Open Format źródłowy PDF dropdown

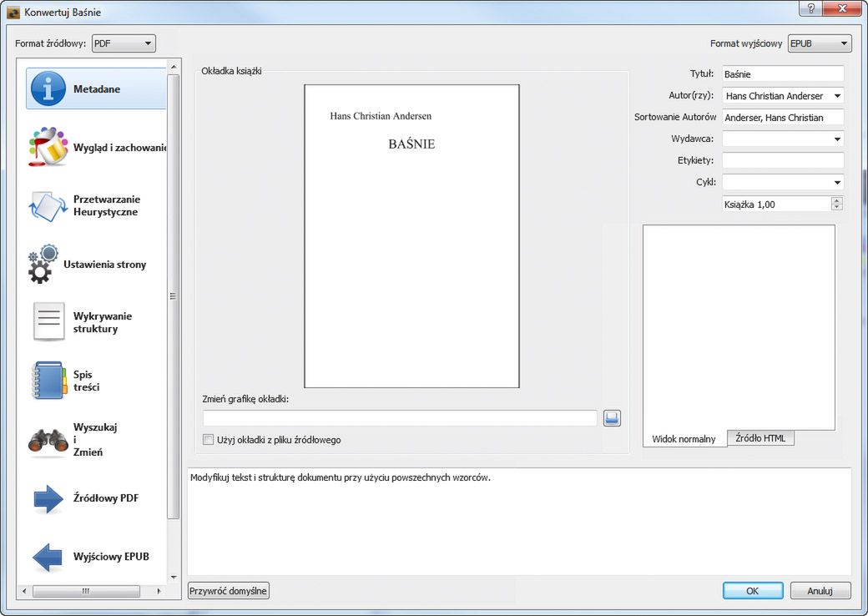point(124,43)
